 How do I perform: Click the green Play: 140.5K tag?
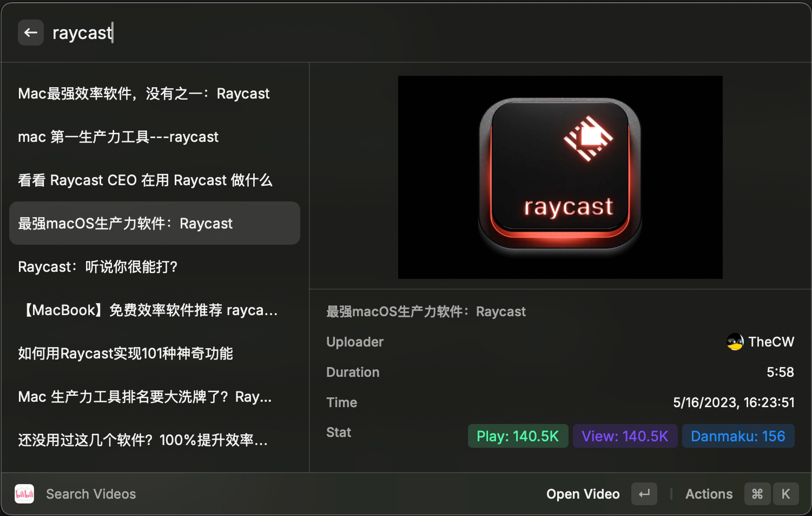(518, 436)
